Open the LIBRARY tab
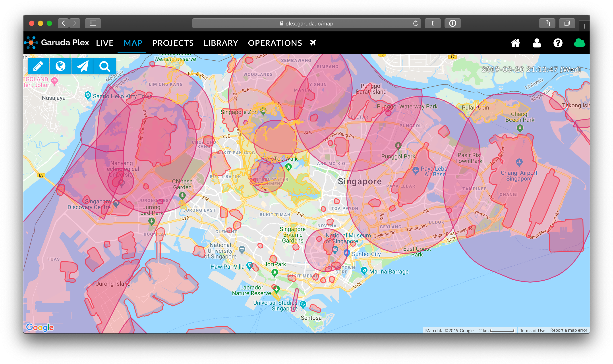The width and height of the screenshot is (613, 364). coord(221,43)
